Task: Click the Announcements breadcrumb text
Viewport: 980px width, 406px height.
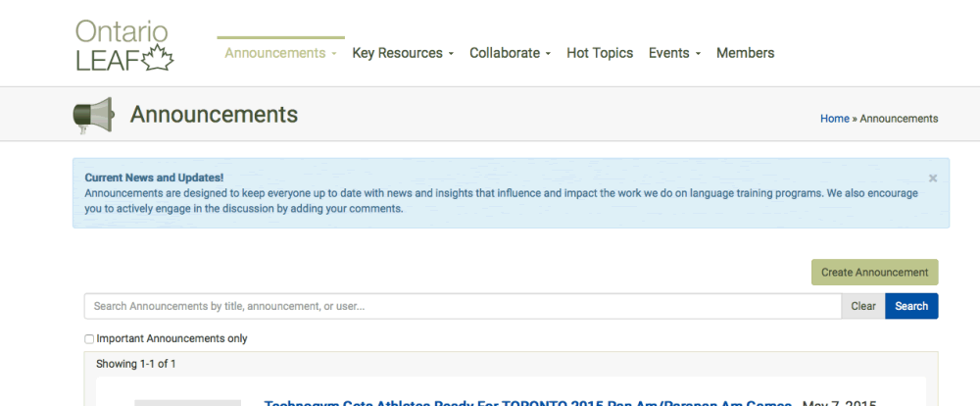Action: [899, 119]
